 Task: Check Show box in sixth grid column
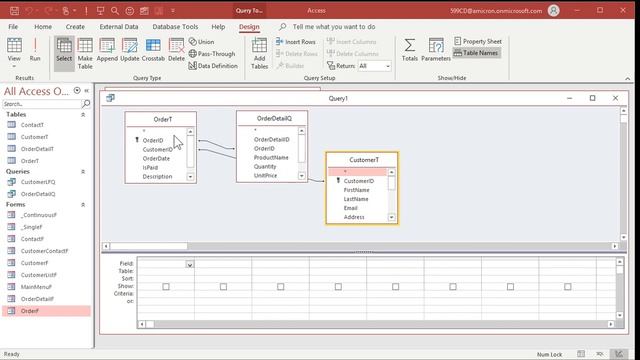click(x=453, y=287)
